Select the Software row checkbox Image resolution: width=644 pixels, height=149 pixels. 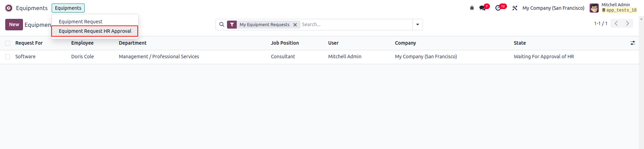pos(8,57)
